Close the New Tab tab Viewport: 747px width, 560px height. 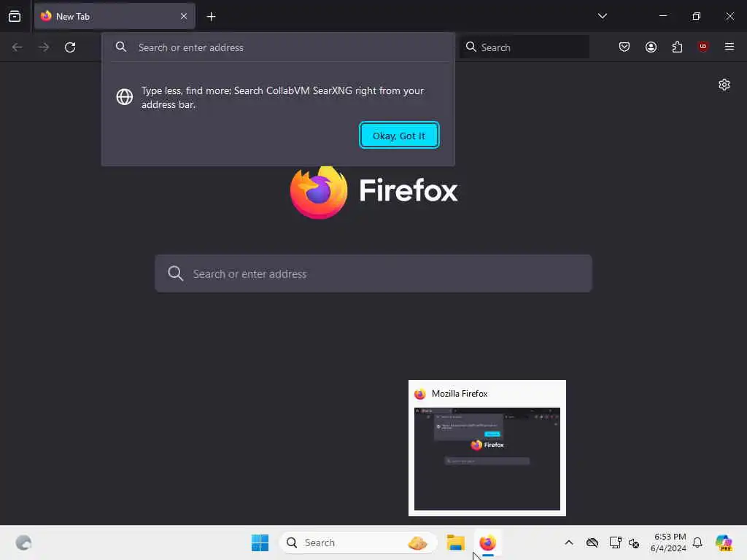click(x=183, y=16)
